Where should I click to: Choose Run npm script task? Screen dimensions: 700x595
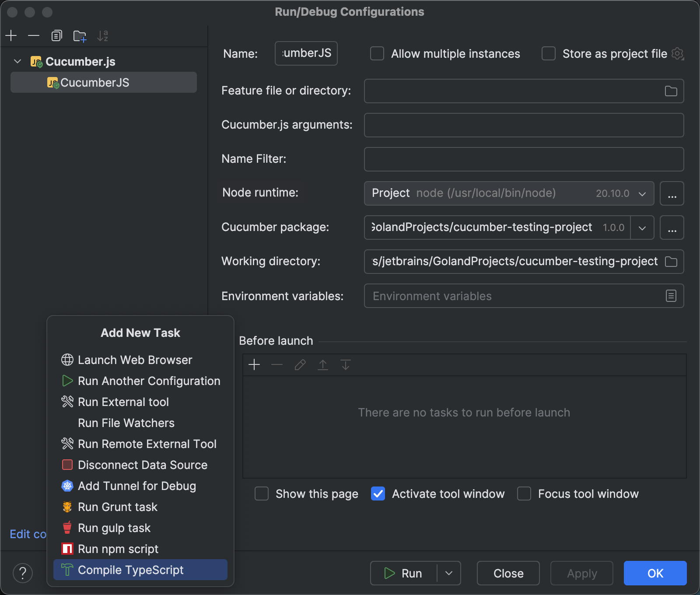point(118,549)
